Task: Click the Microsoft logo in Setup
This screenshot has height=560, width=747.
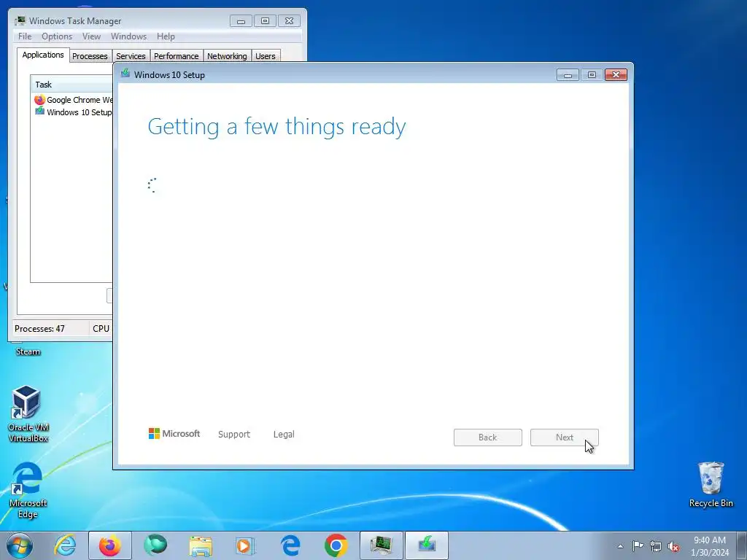Action: [174, 434]
